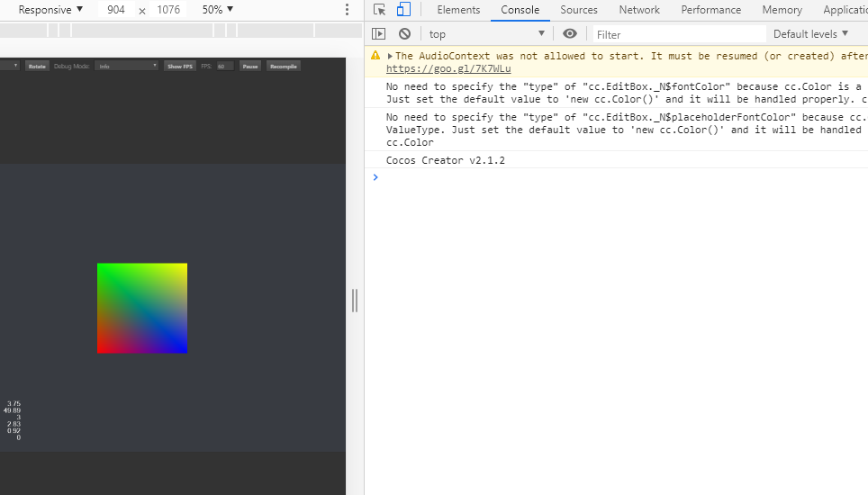Screen dimensions: 868x495
Task: Open the top JavaScript context dropdown
Action: point(486,34)
